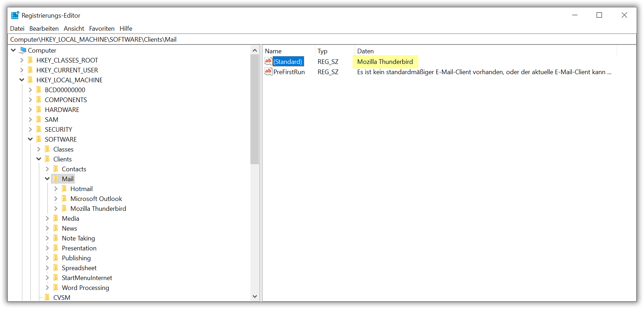Screen dimensions: 644x309
Task: Click the HKEY_CURRENT_USER folder icon
Action: click(x=30, y=70)
